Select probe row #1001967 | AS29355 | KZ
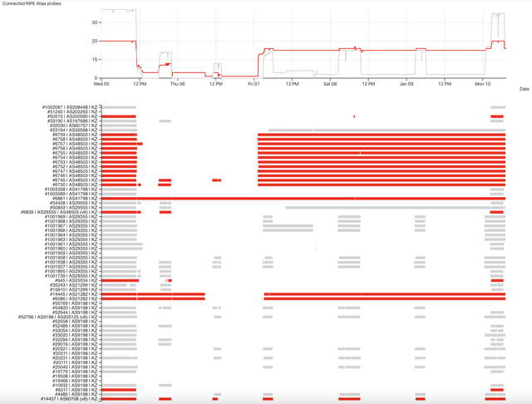Screen dimensions: 532x404 click(71, 225)
